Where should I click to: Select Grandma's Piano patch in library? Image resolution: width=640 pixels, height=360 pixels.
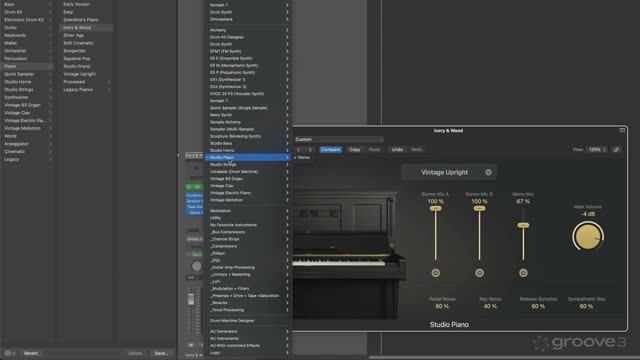pyautogui.click(x=86, y=20)
